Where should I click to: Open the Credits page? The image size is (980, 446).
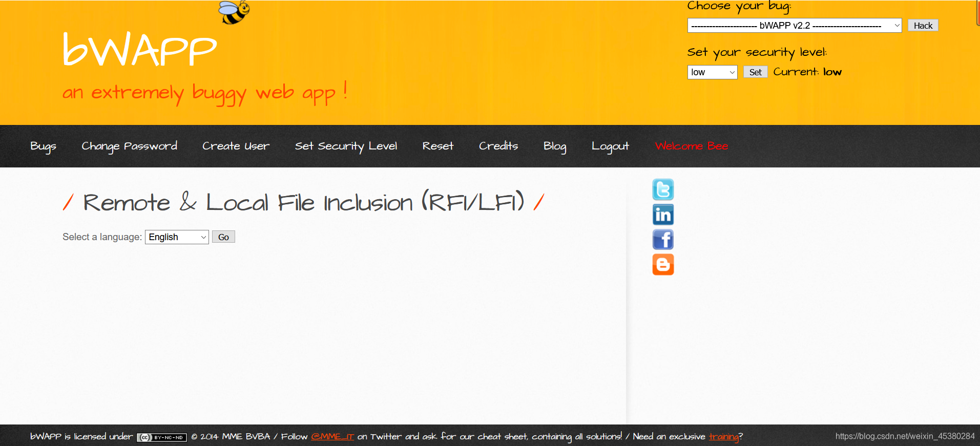click(498, 146)
